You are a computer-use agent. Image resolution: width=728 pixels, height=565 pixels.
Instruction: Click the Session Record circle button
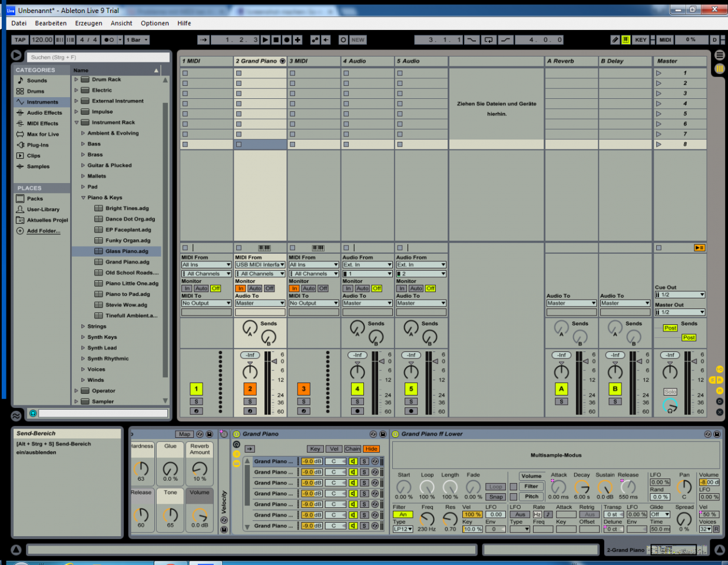(343, 40)
